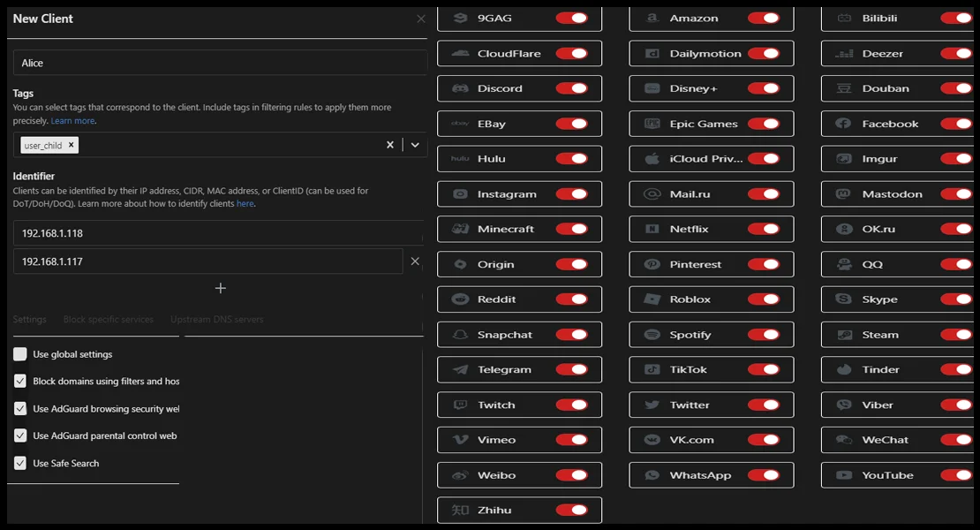Disable the Disney+ block toggle
This screenshot has width=980, height=530.
[x=764, y=88]
